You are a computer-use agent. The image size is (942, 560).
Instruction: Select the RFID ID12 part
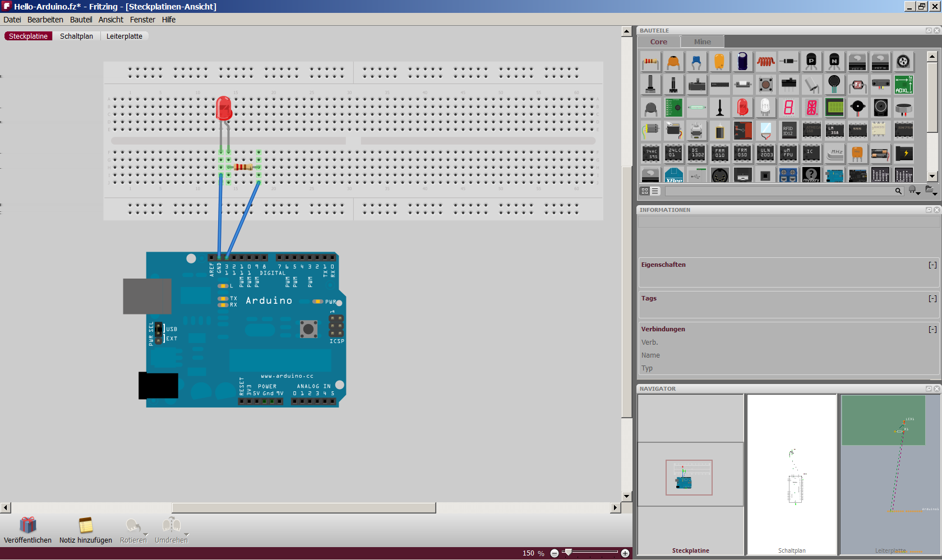click(x=788, y=131)
